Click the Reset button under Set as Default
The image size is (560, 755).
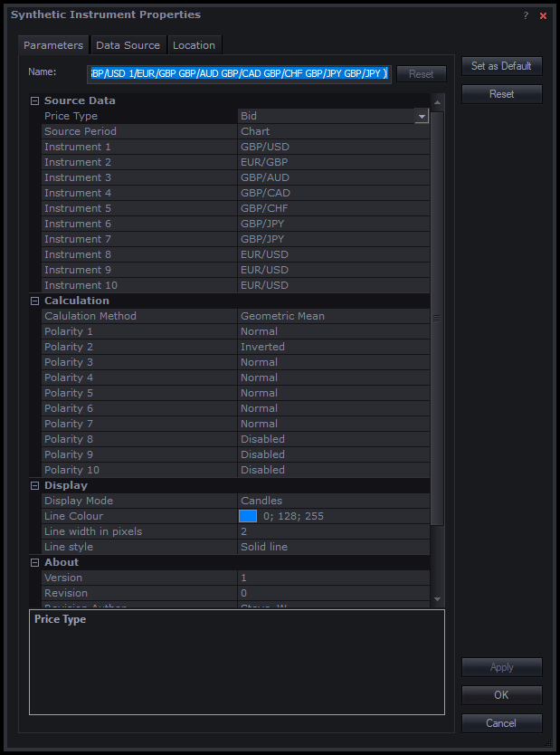pyautogui.click(x=502, y=94)
